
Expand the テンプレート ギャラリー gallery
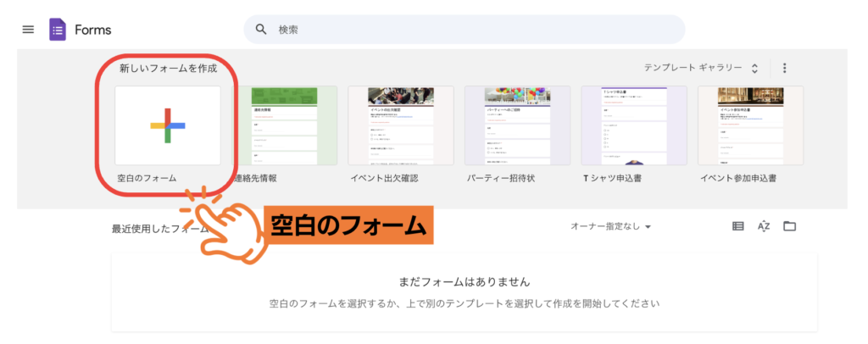[x=701, y=68]
